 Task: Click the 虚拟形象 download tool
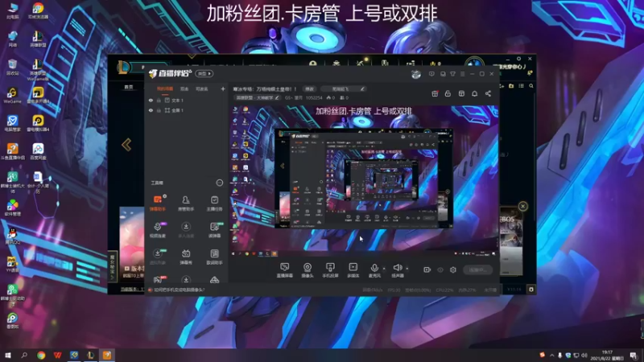tap(158, 257)
